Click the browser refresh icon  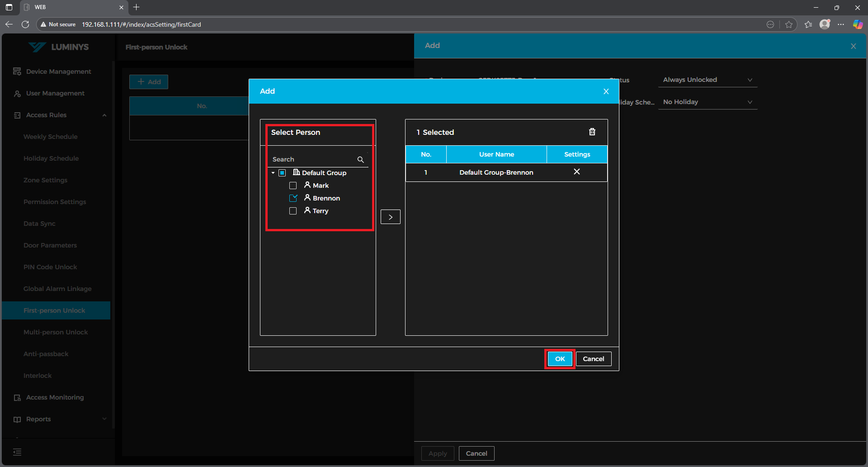25,24
